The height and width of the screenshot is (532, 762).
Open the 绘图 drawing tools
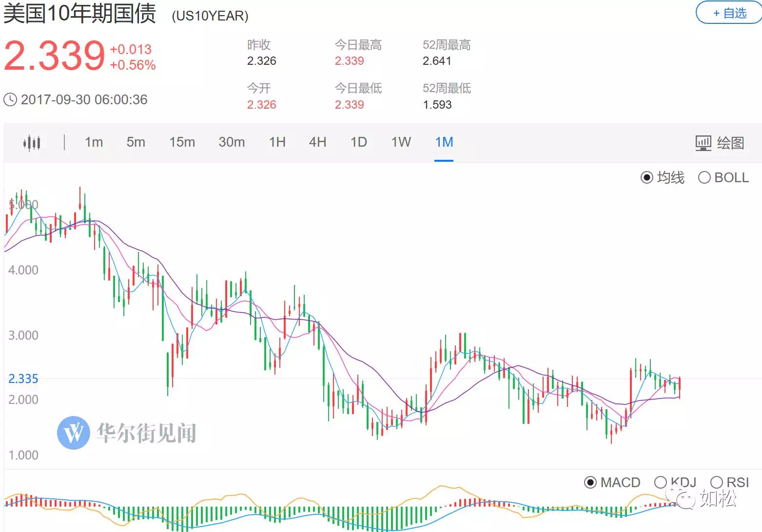pyautogui.click(x=720, y=143)
